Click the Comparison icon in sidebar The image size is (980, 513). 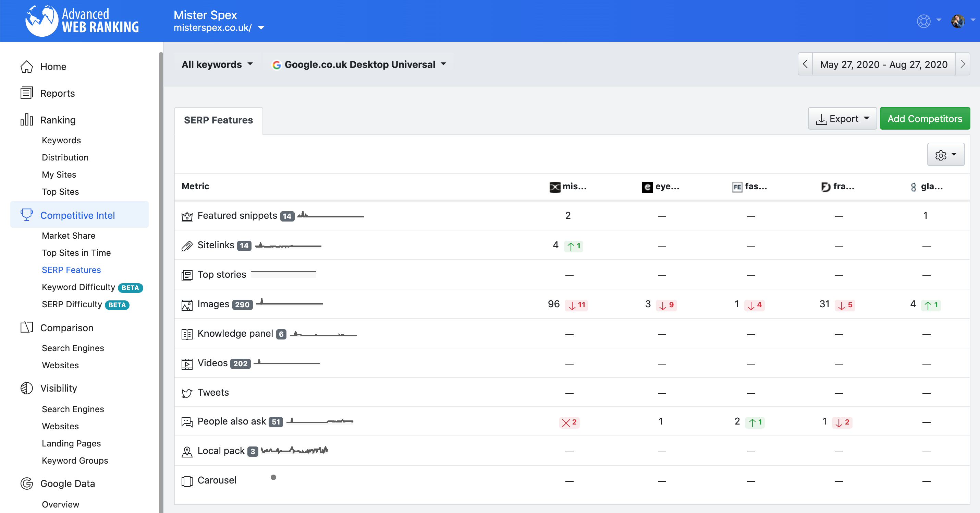click(27, 327)
